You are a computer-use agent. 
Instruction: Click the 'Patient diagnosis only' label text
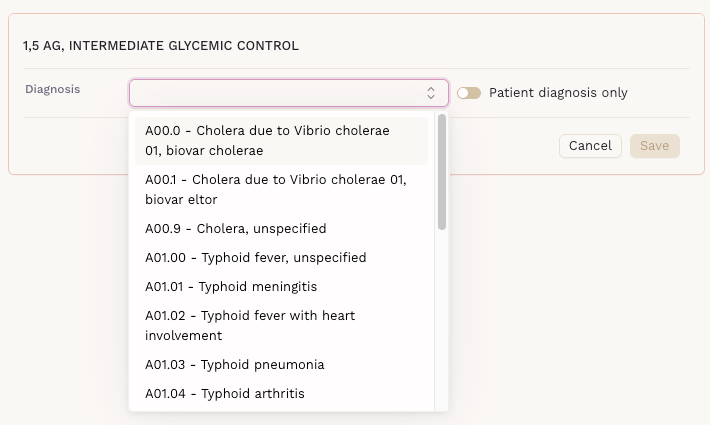(558, 93)
